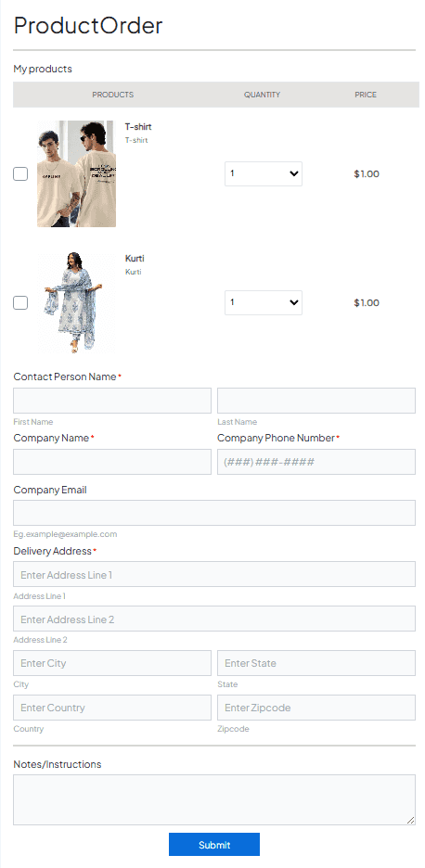Click into Address Line 2 field
This screenshot has width=425, height=868.
[214, 619]
